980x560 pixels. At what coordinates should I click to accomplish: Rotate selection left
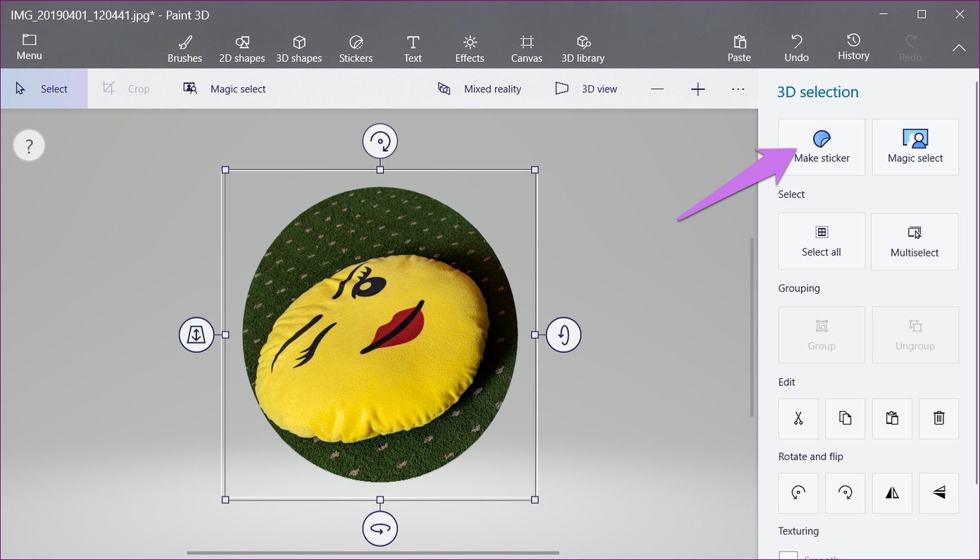point(798,493)
